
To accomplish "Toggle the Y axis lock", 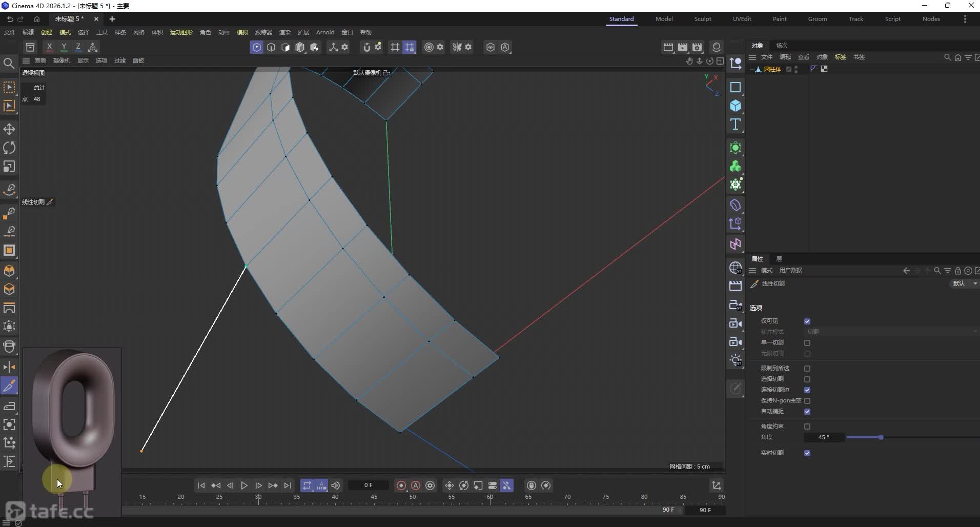I will click(x=64, y=47).
